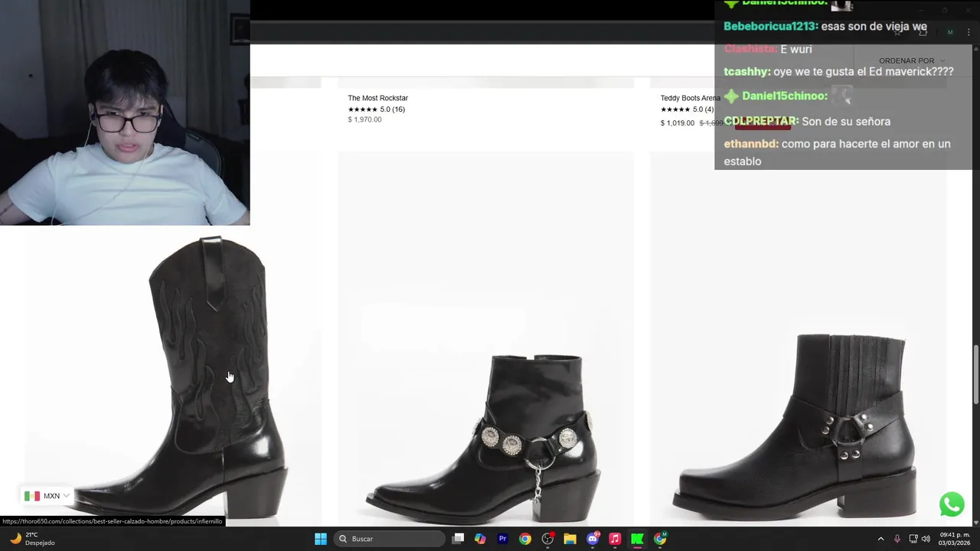Open Apple Music taskbar icon
Screen dimensions: 980x551
click(x=615, y=539)
